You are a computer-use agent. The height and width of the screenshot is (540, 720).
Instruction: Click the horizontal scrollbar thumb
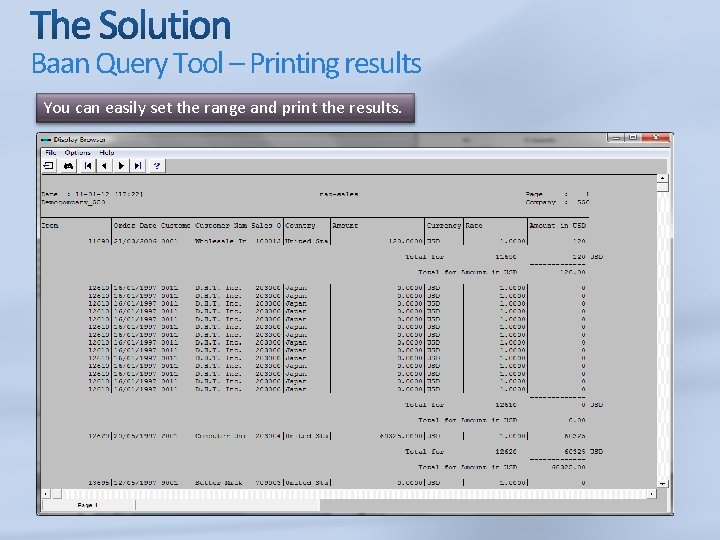click(x=56, y=494)
